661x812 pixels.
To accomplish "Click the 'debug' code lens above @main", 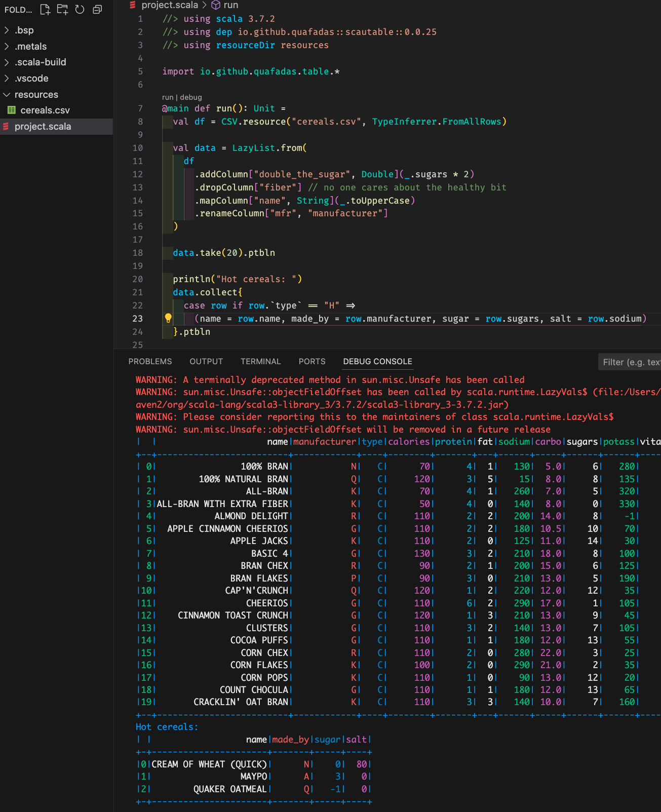I will [191, 97].
